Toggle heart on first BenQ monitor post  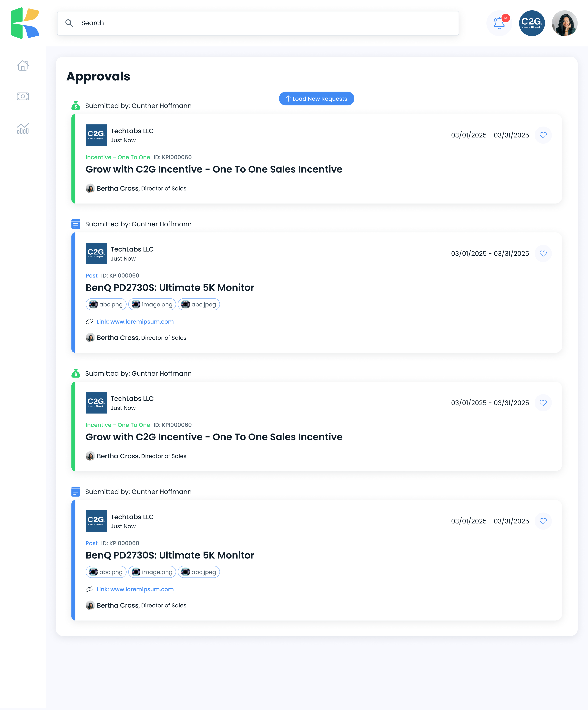(543, 254)
